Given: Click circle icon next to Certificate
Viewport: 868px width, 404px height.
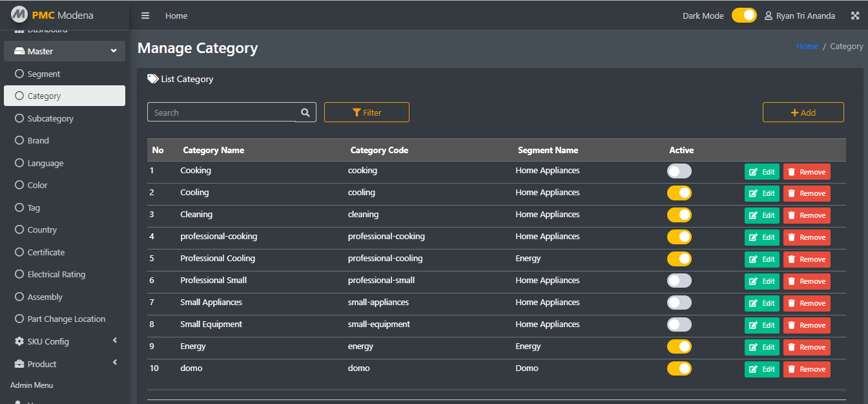Looking at the screenshot, I should [19, 252].
